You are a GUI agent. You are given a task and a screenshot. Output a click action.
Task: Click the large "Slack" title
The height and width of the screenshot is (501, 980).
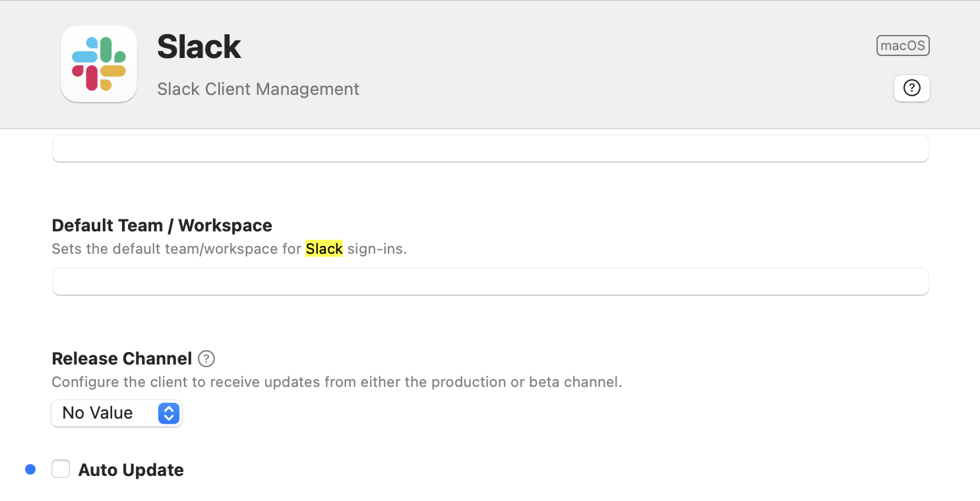pos(199,47)
